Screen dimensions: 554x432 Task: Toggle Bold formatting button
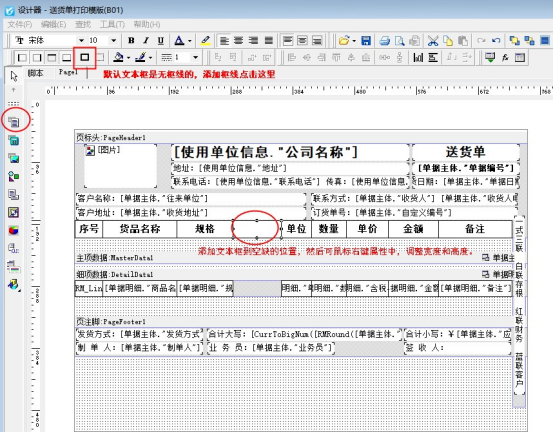click(x=131, y=41)
